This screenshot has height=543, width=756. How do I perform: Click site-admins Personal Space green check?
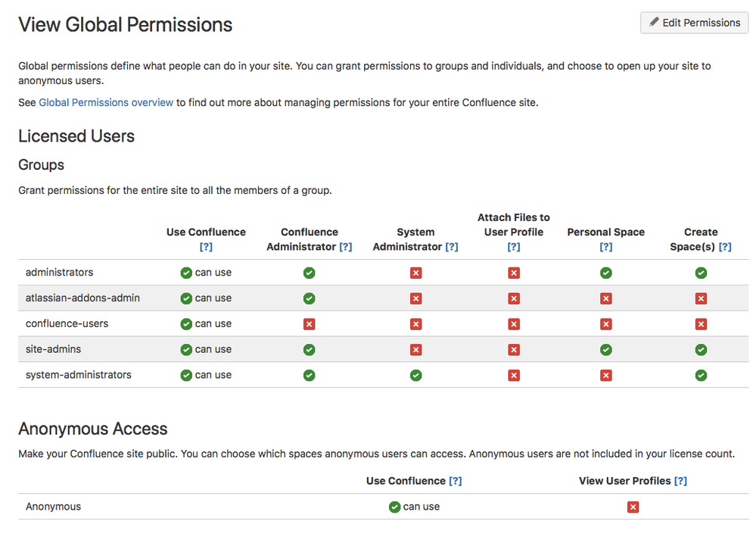(x=605, y=349)
